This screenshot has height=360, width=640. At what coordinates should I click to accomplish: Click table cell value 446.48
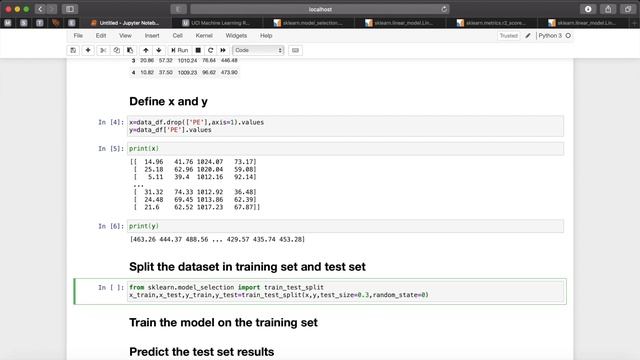point(229,60)
